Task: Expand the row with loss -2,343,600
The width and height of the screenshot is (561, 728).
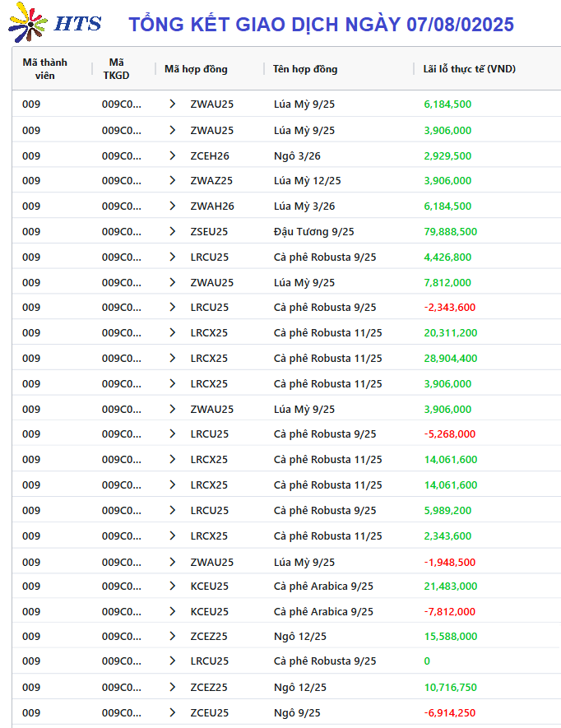Action: (x=172, y=308)
